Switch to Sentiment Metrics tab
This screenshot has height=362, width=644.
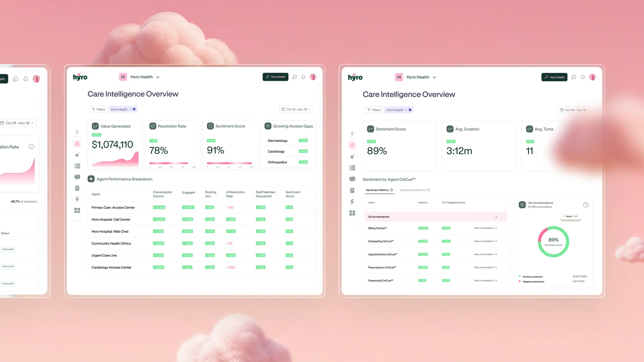tap(379, 190)
